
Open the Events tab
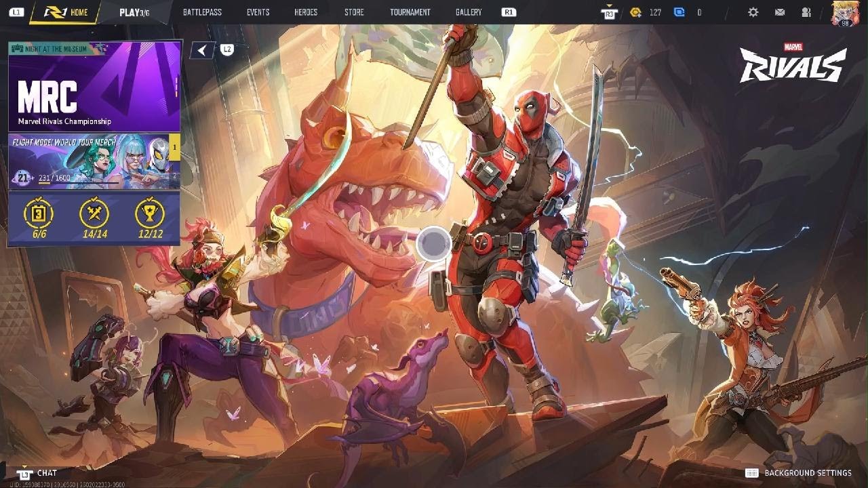pyautogui.click(x=258, y=12)
